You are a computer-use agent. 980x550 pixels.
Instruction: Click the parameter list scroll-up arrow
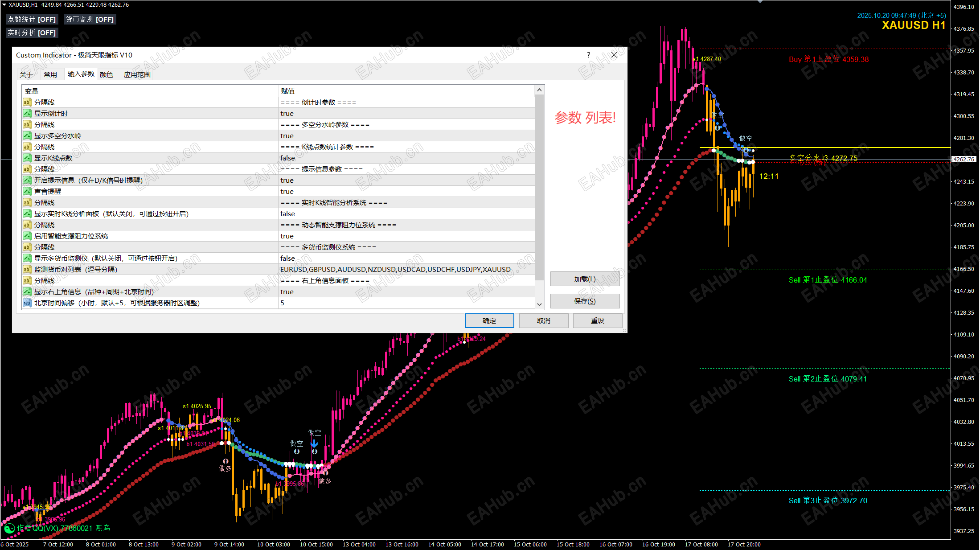coord(539,90)
